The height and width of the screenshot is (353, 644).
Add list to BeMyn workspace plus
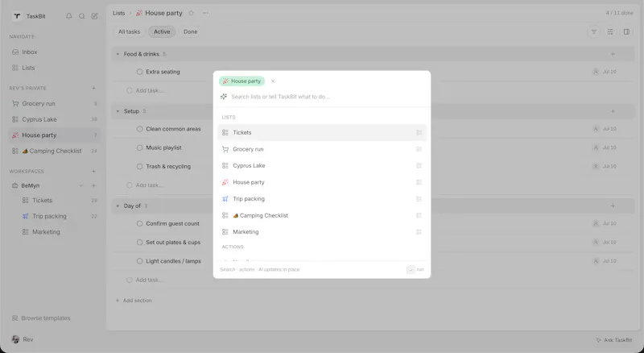click(93, 185)
